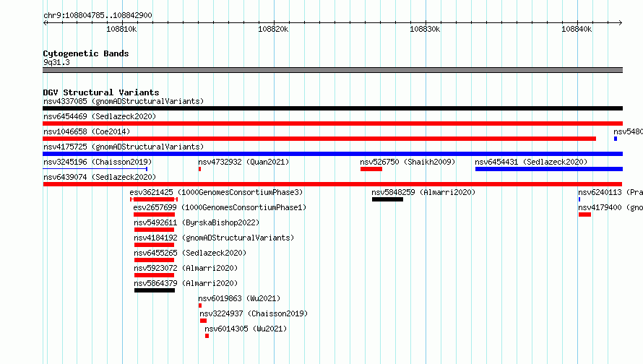
Task: Open nsv526750 (Shaikh2009) label
Action: [x=407, y=162]
